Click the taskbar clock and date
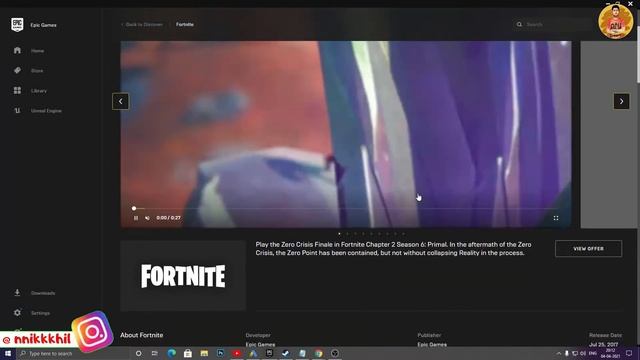Screen dimensions: 640x360 (x=611, y=353)
